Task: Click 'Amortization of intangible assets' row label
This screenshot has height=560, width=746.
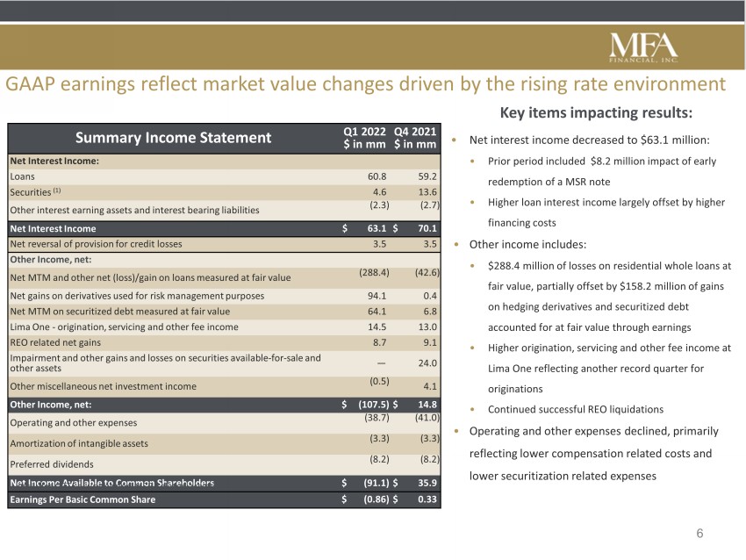Action: [79, 443]
